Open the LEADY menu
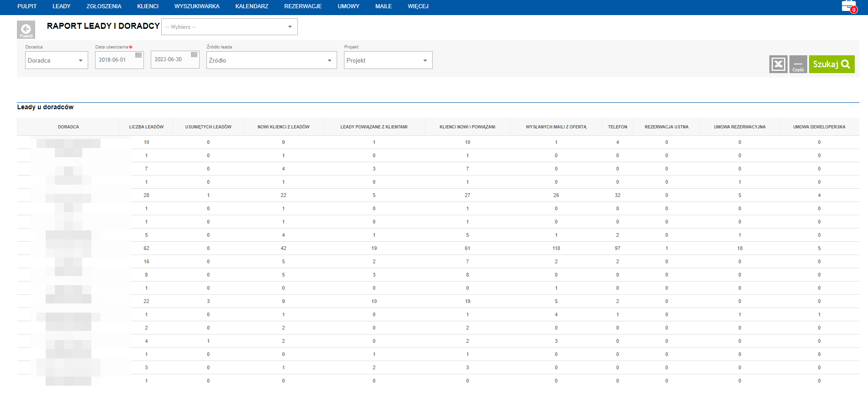The height and width of the screenshot is (404, 868). pos(62,6)
